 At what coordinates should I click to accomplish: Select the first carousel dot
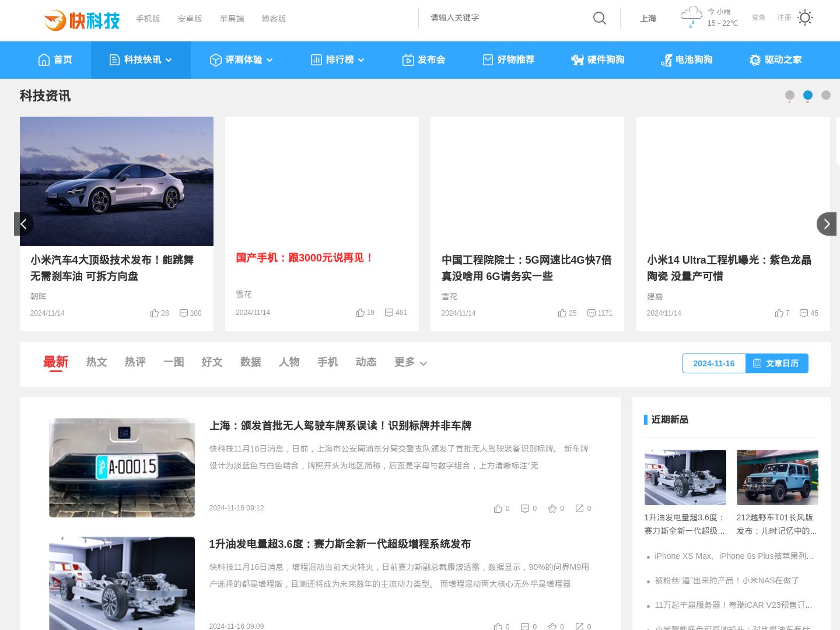point(790,95)
